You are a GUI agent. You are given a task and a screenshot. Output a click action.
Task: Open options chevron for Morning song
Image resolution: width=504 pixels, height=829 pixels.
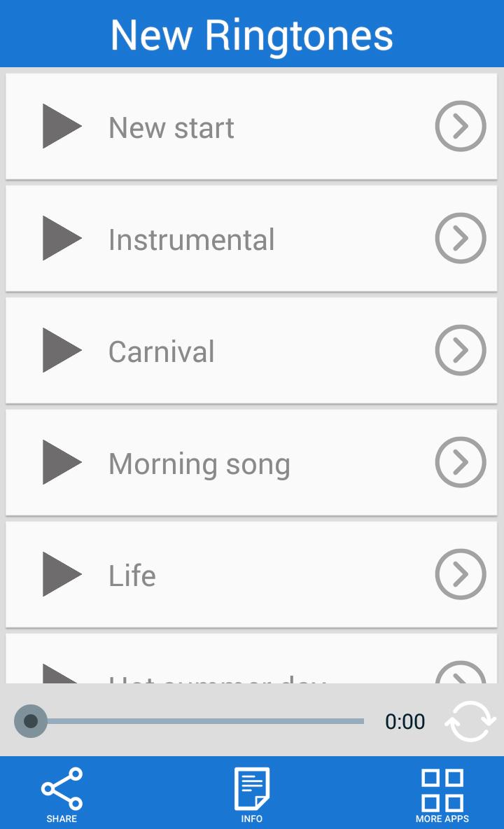460,462
